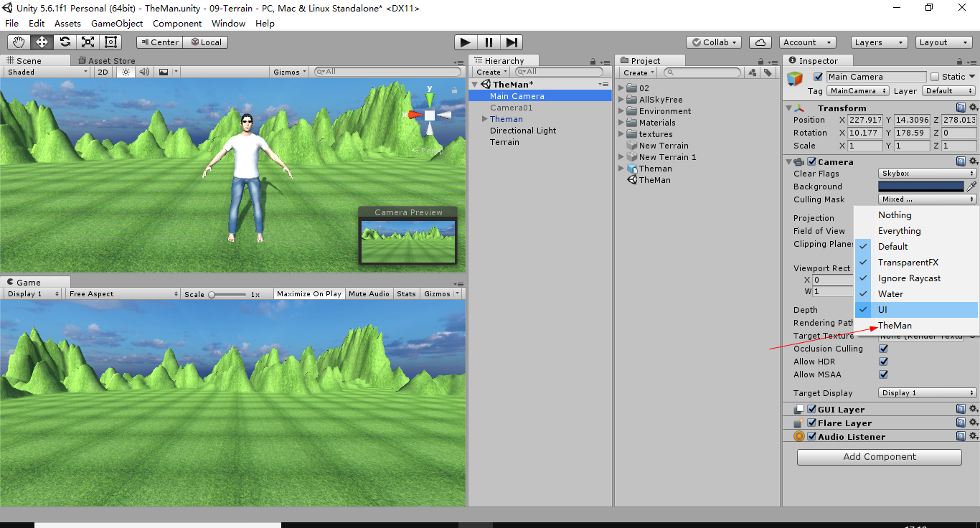
Task: Open the Shaded draw mode dropdown
Action: pos(45,72)
